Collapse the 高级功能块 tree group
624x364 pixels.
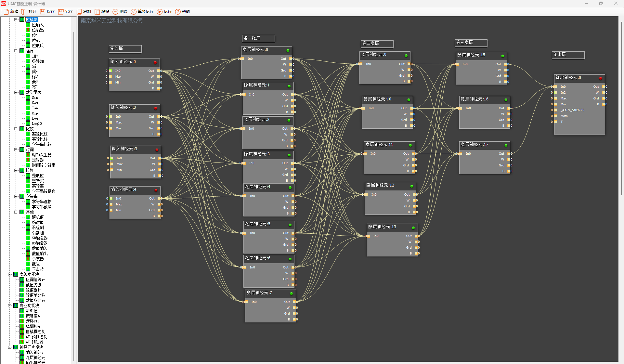point(9,274)
